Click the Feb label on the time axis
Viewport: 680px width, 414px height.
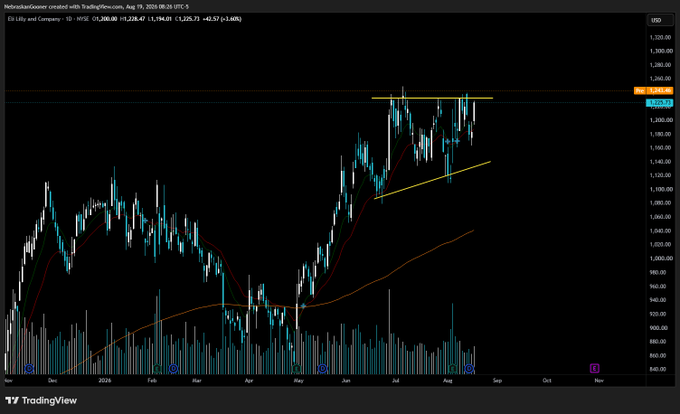(x=152, y=381)
